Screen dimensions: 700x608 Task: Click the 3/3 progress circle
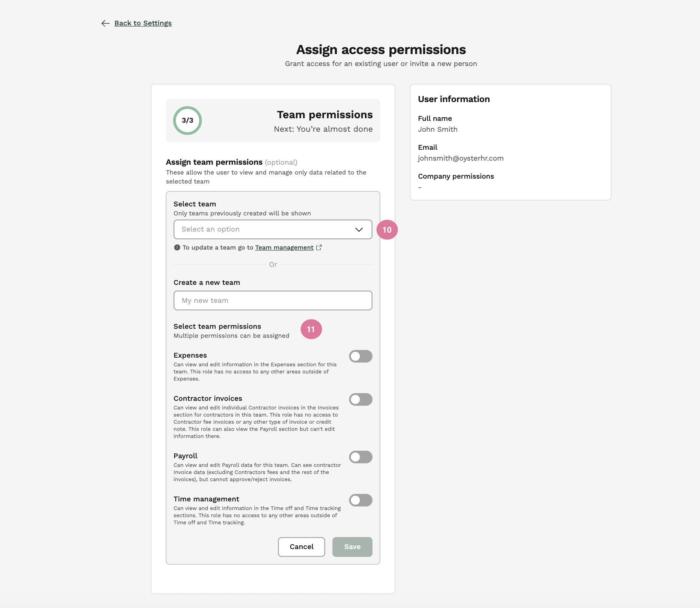pyautogui.click(x=187, y=120)
